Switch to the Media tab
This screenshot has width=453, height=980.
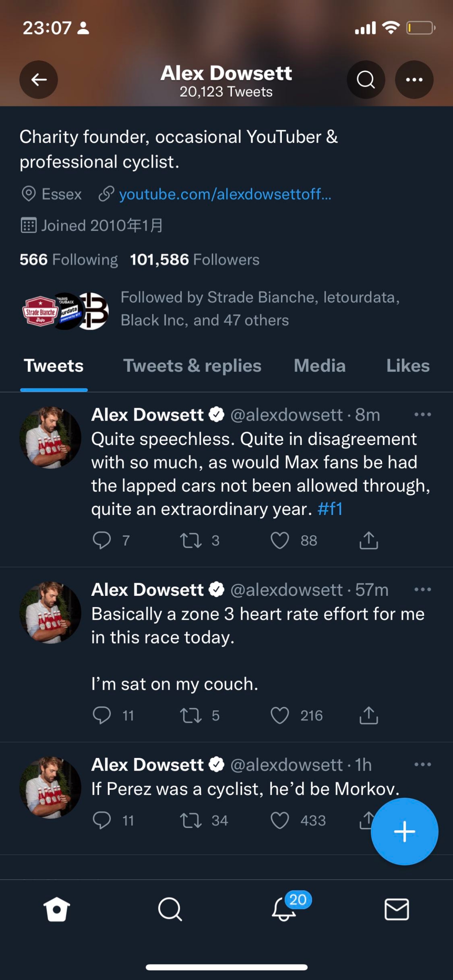point(319,366)
